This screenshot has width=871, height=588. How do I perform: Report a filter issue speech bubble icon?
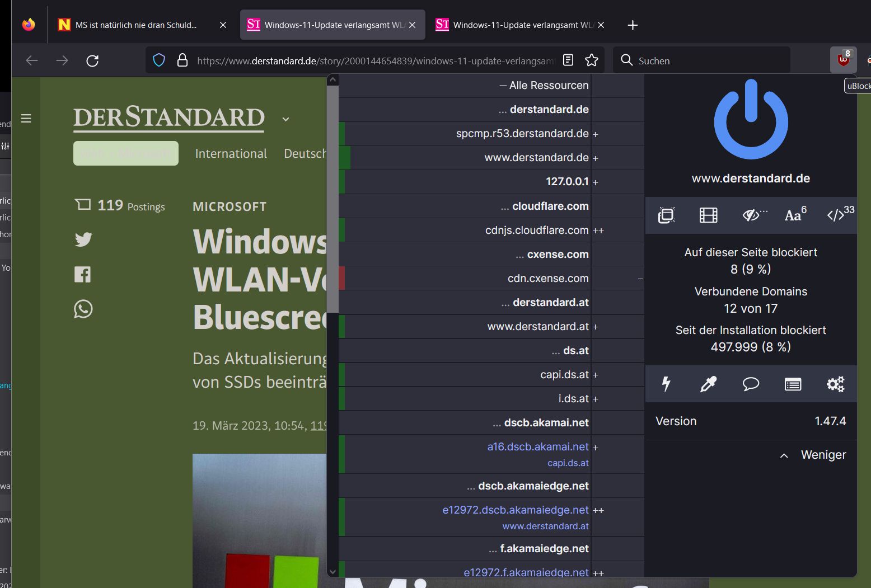tap(751, 384)
